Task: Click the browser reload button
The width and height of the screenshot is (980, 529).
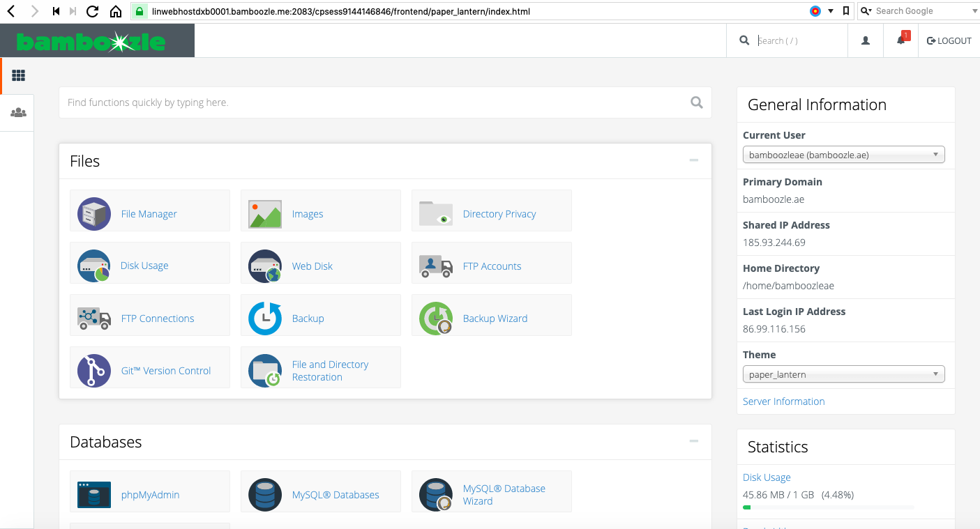Action: (92, 11)
